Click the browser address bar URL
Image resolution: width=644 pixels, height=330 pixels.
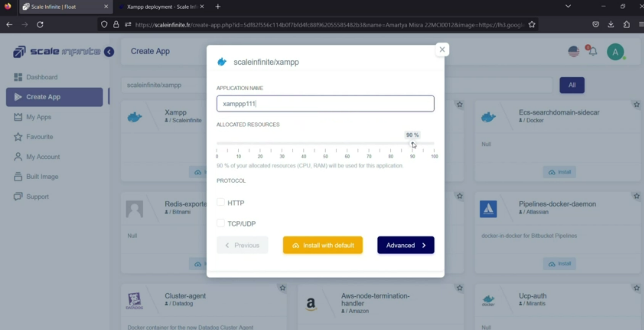pyautogui.click(x=329, y=25)
